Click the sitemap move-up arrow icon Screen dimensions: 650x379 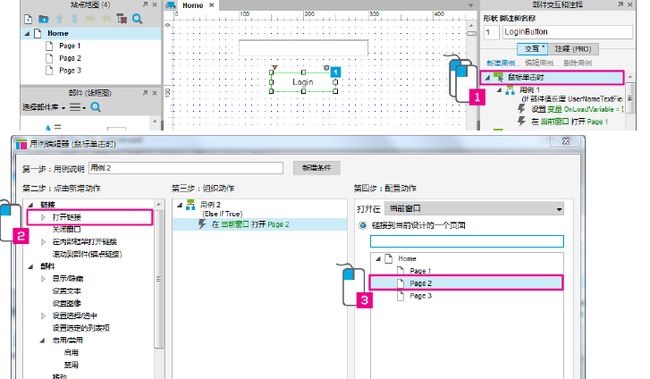click(x=59, y=19)
